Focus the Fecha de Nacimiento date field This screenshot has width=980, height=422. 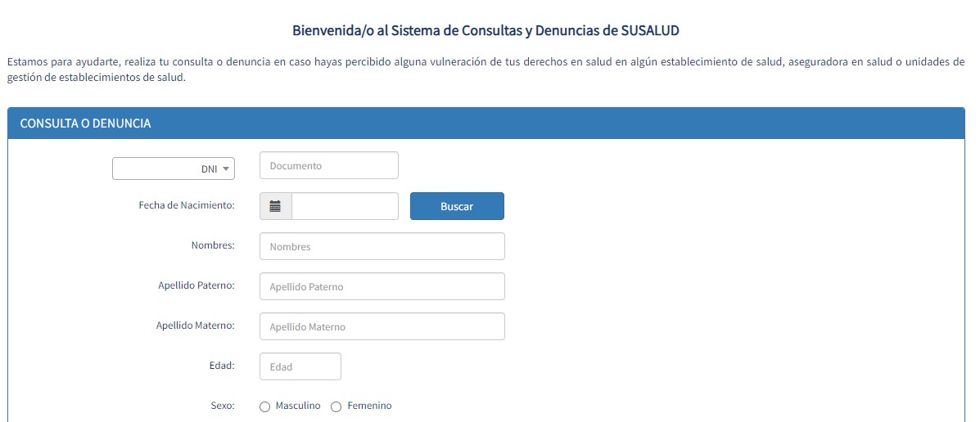(x=345, y=206)
